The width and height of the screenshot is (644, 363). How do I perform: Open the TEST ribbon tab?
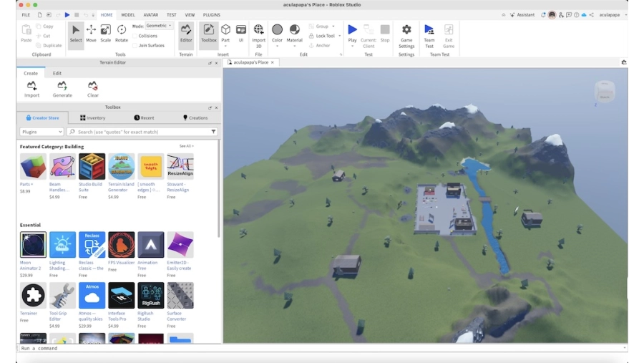pyautogui.click(x=172, y=15)
